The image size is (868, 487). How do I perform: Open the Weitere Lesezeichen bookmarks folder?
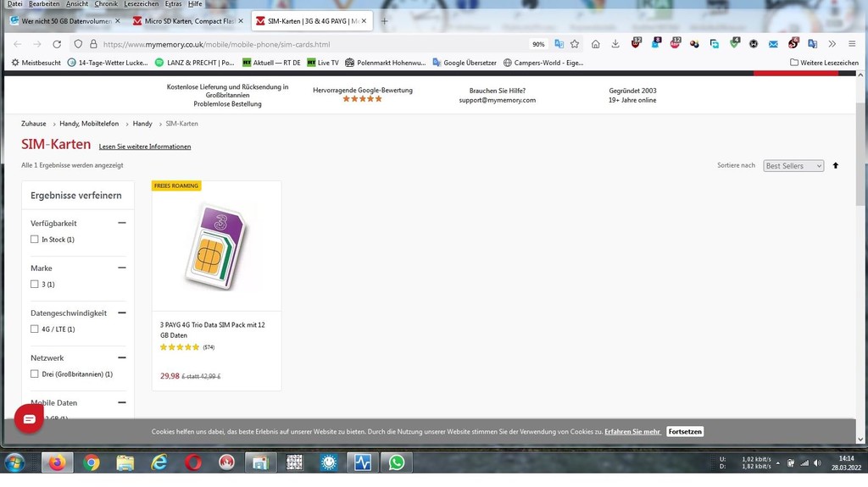click(824, 63)
